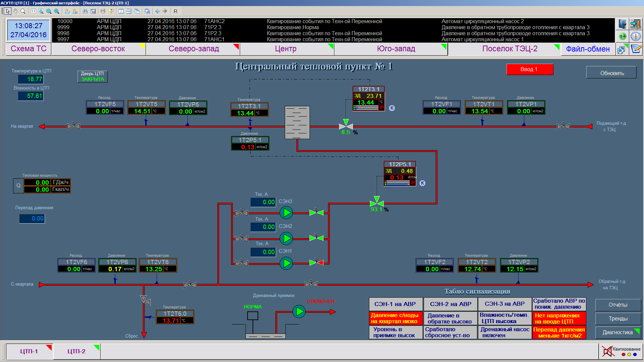Open the help question-mark icon

click(111, 11)
